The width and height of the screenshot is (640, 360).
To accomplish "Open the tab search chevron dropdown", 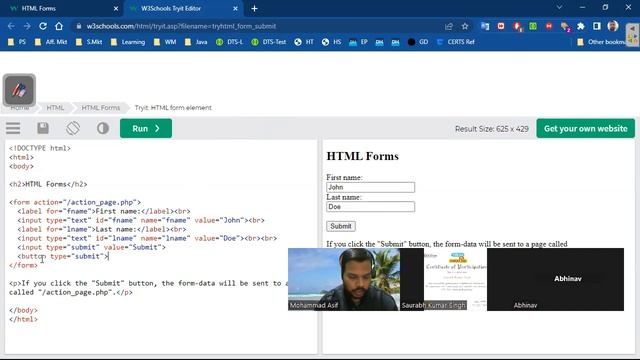I will click(x=559, y=7).
